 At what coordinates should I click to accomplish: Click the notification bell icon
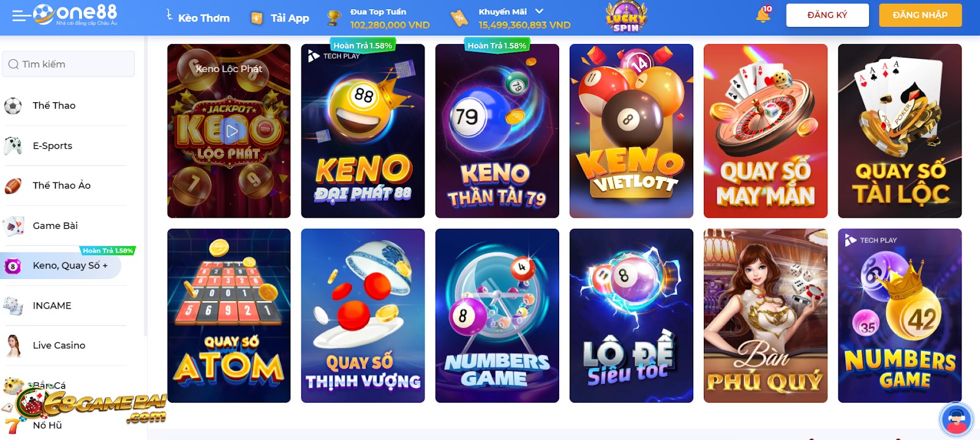click(x=763, y=15)
